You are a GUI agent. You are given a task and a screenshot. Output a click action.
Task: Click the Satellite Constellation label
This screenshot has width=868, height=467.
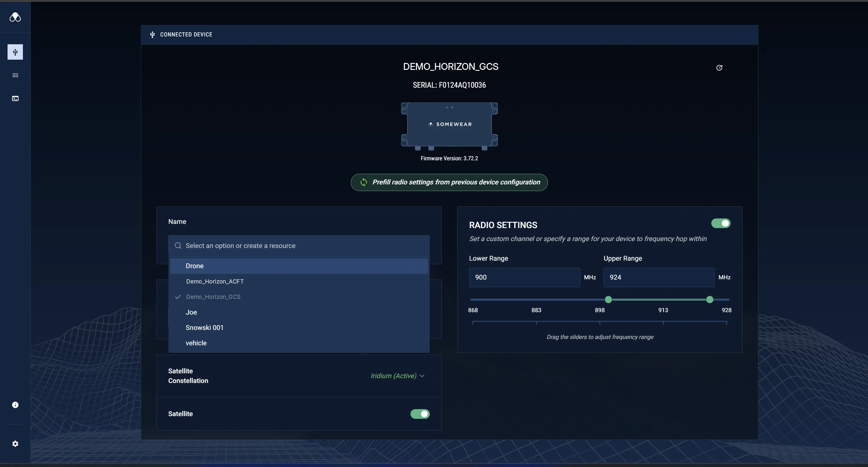(188, 376)
